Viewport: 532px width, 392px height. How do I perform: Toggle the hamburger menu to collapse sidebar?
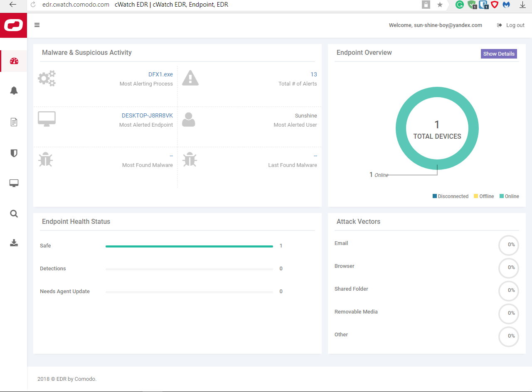tap(37, 25)
